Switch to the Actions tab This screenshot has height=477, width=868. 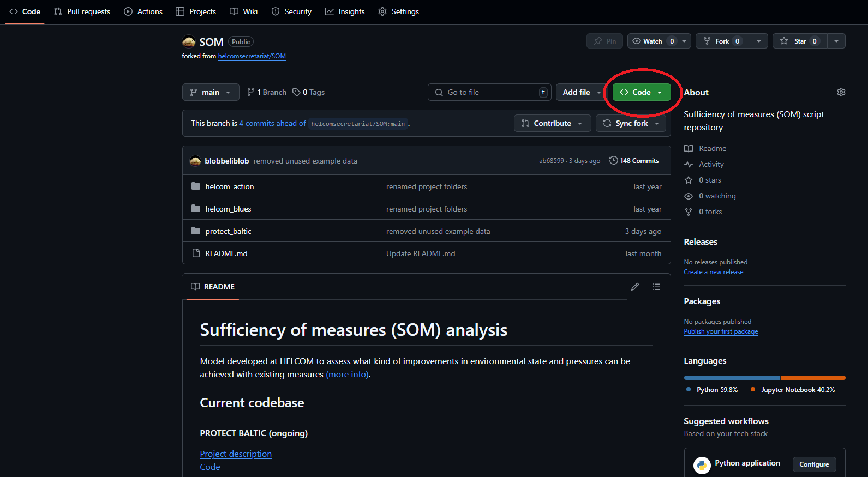[143, 11]
